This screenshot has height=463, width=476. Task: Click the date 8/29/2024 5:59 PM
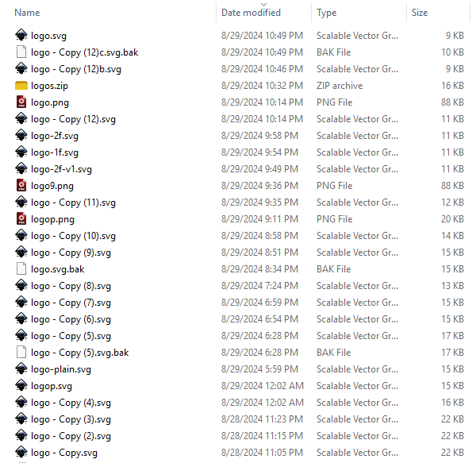(x=259, y=369)
